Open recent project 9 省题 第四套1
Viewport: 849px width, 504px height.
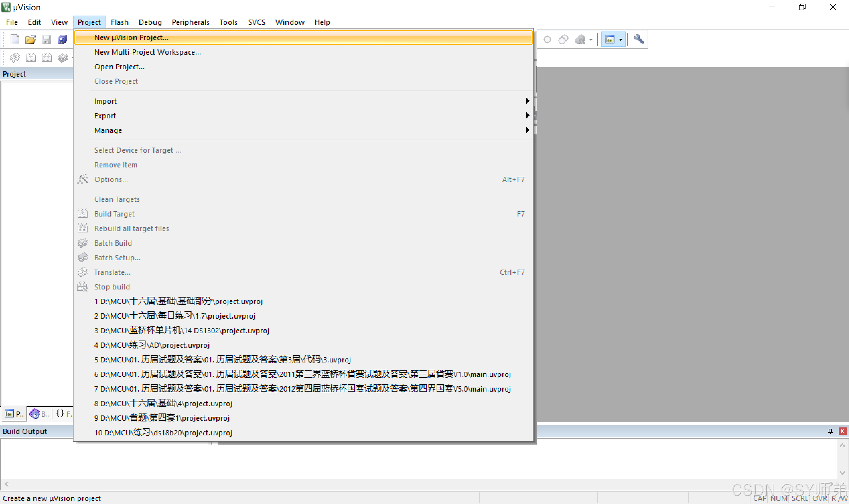(x=303, y=418)
